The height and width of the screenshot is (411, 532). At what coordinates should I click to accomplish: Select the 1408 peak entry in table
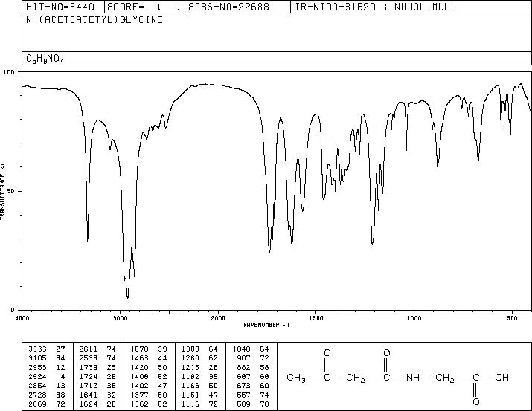pos(149,376)
